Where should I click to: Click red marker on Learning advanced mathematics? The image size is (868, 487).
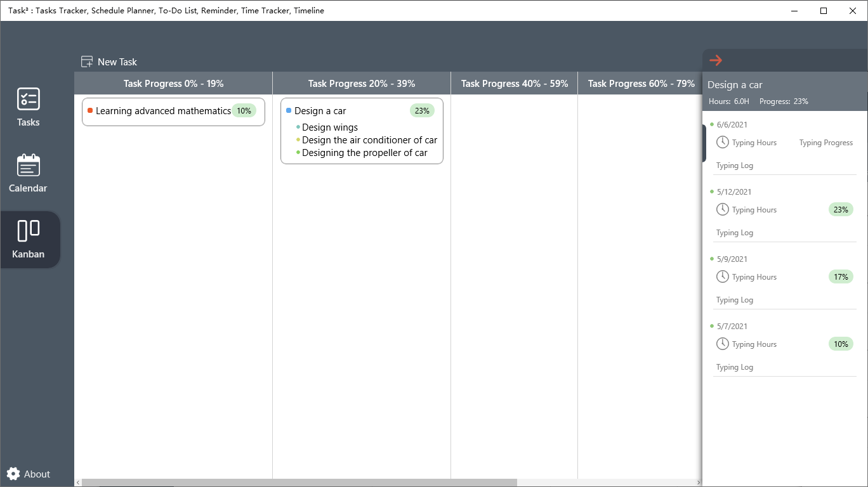[90, 110]
